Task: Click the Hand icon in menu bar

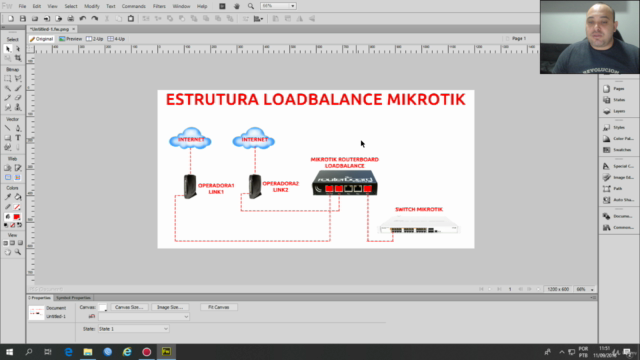Action: point(237,6)
